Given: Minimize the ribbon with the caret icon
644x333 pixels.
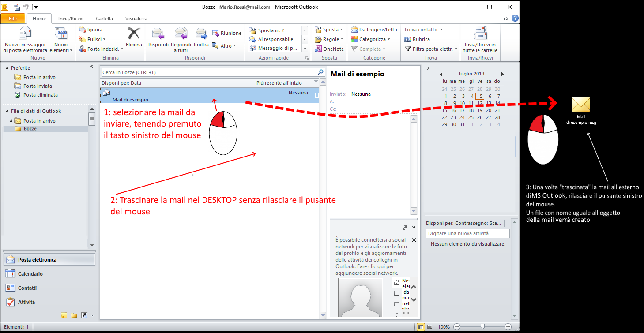Looking at the screenshot, I should coord(506,19).
